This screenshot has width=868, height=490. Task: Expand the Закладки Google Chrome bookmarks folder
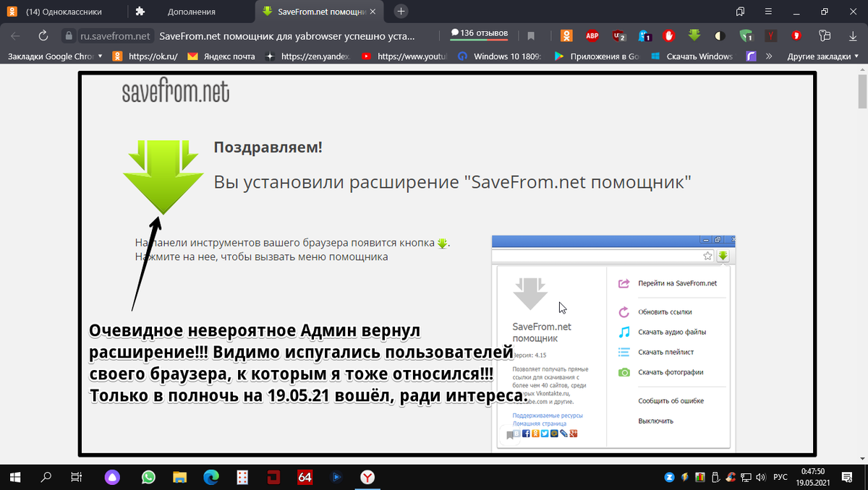54,56
